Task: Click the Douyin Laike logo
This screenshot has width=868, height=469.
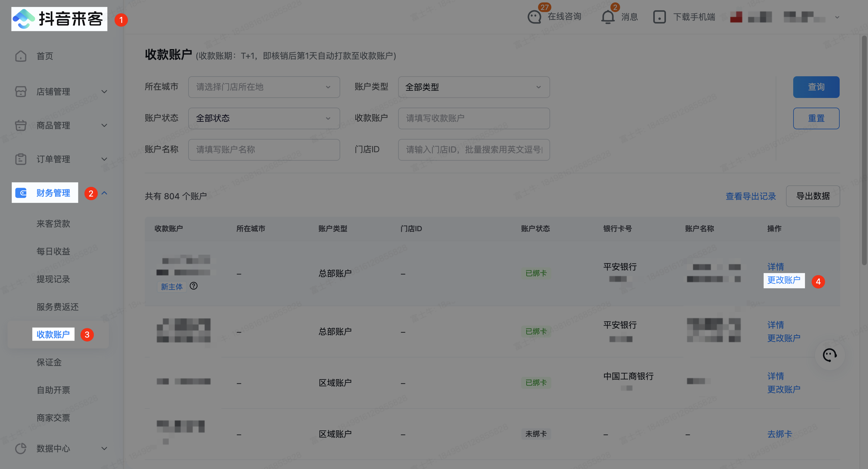Action: coord(59,19)
